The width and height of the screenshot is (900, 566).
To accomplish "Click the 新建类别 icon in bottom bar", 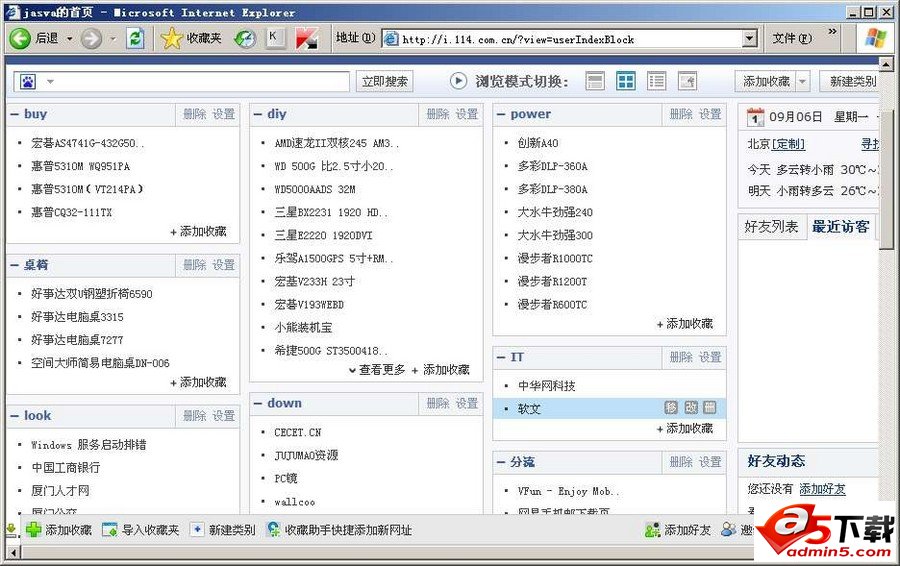I will (x=197, y=530).
